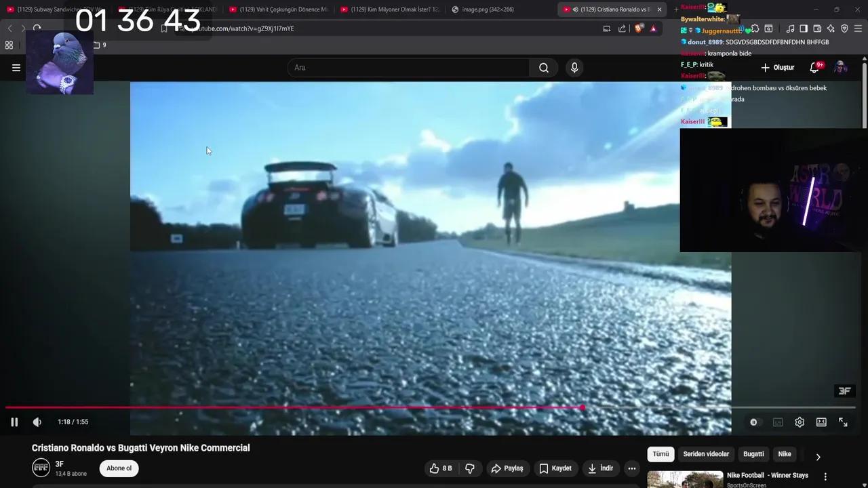Open the Brave Wallet icon
Image resolution: width=868 pixels, height=488 pixels.
pyautogui.click(x=817, y=28)
